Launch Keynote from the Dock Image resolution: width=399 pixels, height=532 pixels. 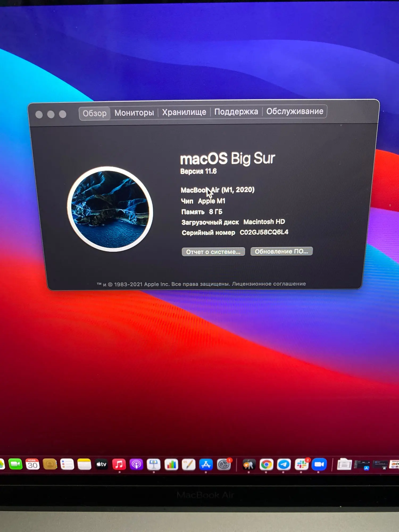pyautogui.click(x=153, y=465)
